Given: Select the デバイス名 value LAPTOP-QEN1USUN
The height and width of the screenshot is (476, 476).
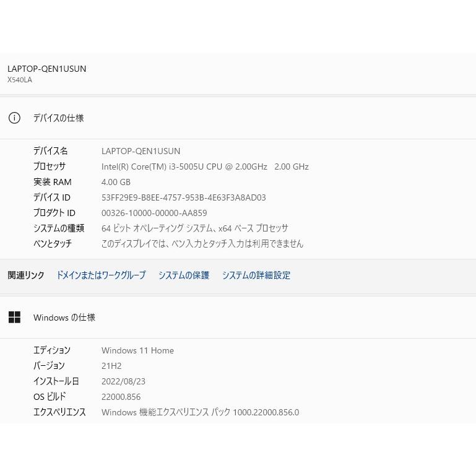Looking at the screenshot, I should (141, 151).
